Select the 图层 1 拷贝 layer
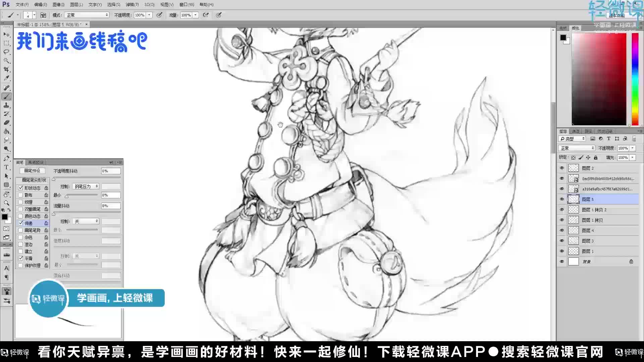Viewport: 644px width, 362px height. point(592,220)
